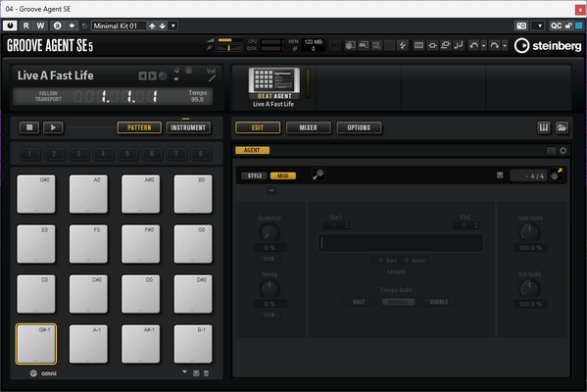
Task: Click the blue square icon beside the QC lock
Action: (x=579, y=25)
